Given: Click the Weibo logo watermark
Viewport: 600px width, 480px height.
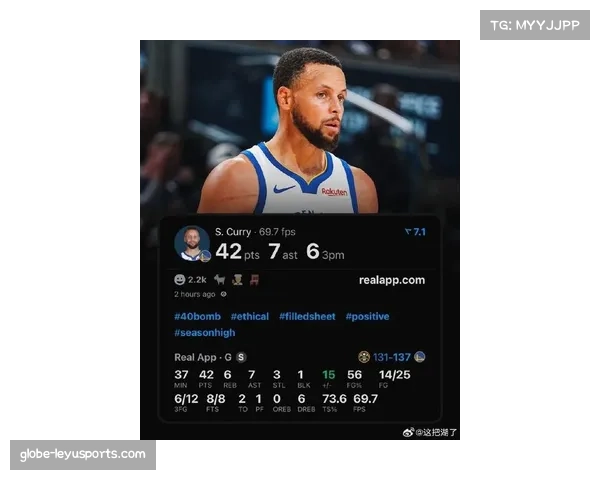Looking at the screenshot, I should [408, 433].
